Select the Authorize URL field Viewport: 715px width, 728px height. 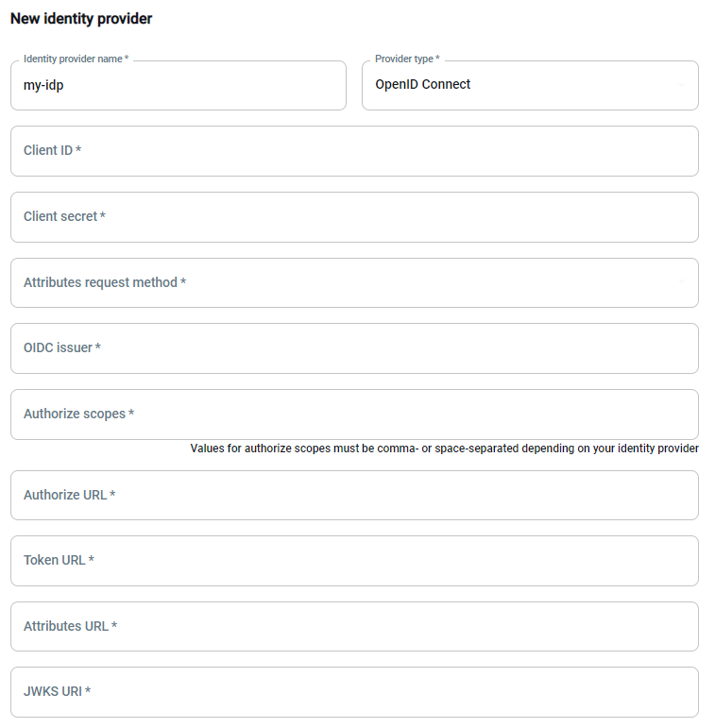point(354,496)
